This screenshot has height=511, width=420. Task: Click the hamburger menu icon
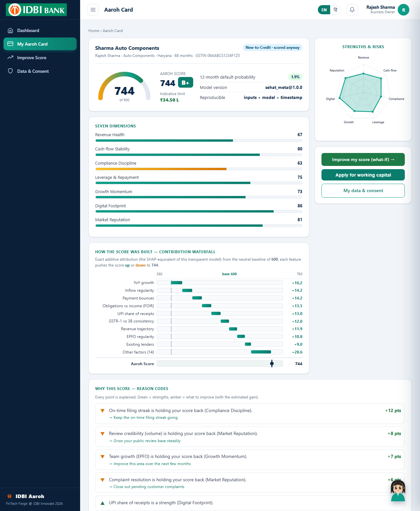(x=93, y=10)
